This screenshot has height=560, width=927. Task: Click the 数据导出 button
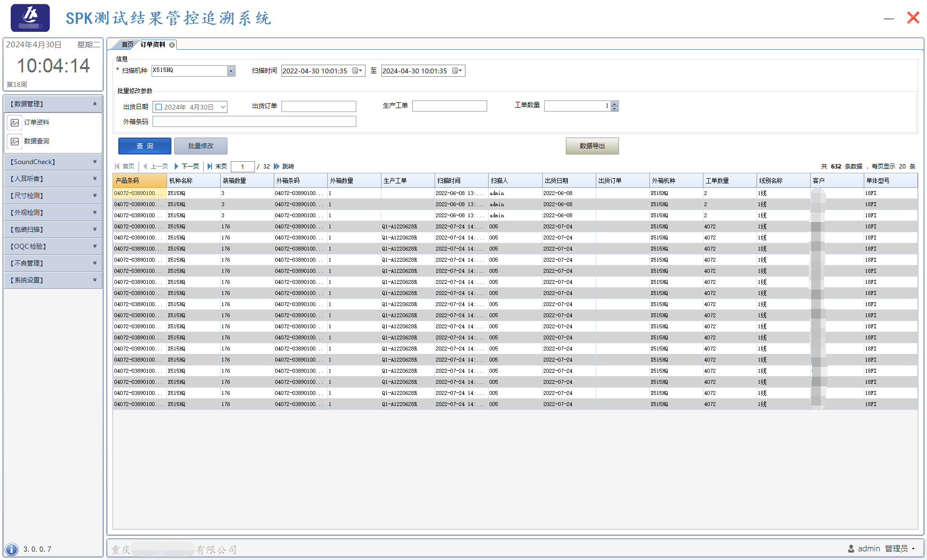pyautogui.click(x=592, y=146)
